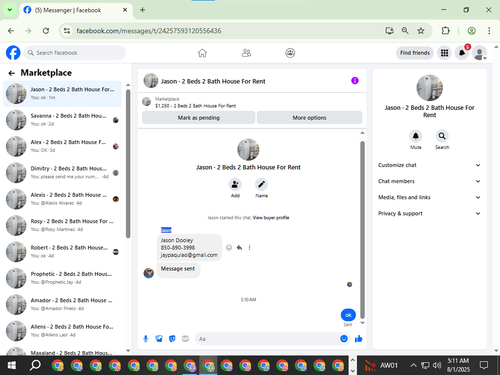Click conversation list scrollbar
The image size is (500, 375).
click(128, 163)
